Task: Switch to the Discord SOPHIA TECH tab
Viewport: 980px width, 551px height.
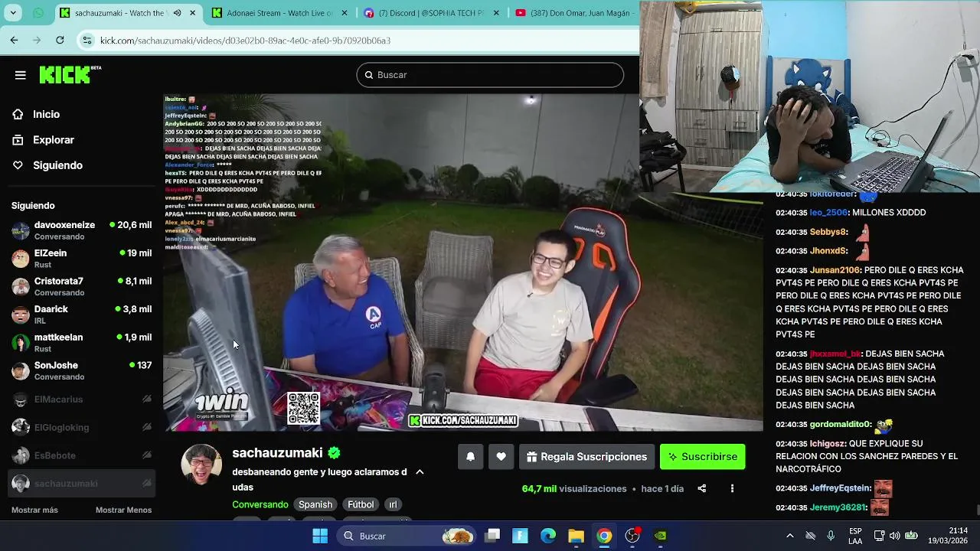Action: click(x=433, y=13)
